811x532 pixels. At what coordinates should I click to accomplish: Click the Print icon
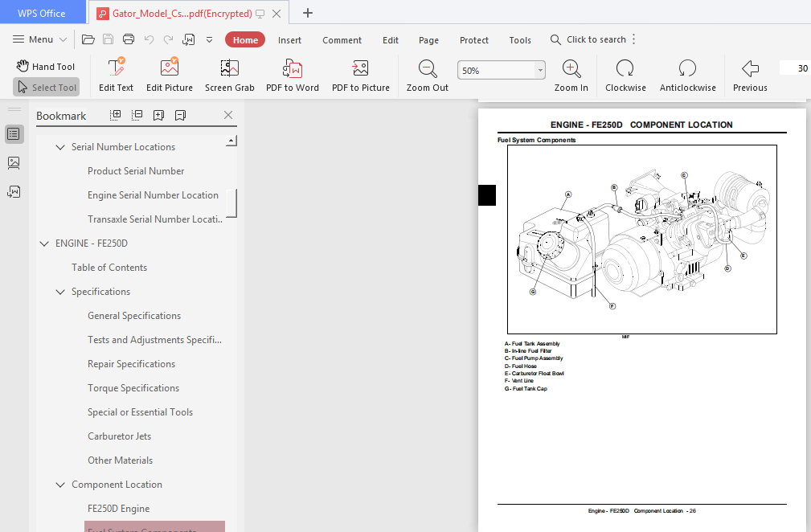[129, 39]
